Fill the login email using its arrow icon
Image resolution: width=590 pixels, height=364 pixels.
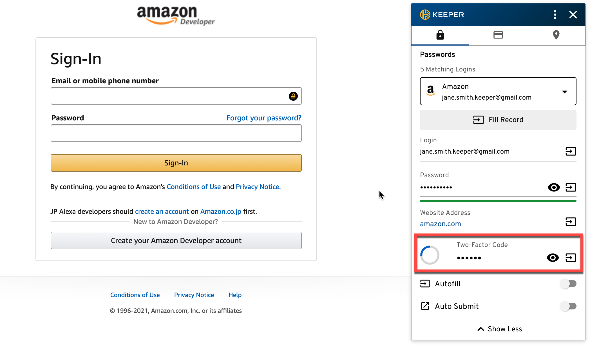coord(571,151)
